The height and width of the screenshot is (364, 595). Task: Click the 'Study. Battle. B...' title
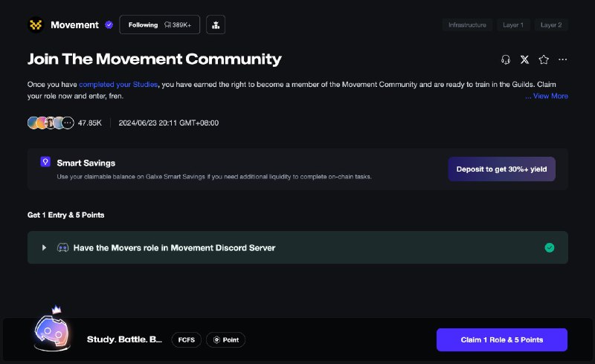point(124,339)
